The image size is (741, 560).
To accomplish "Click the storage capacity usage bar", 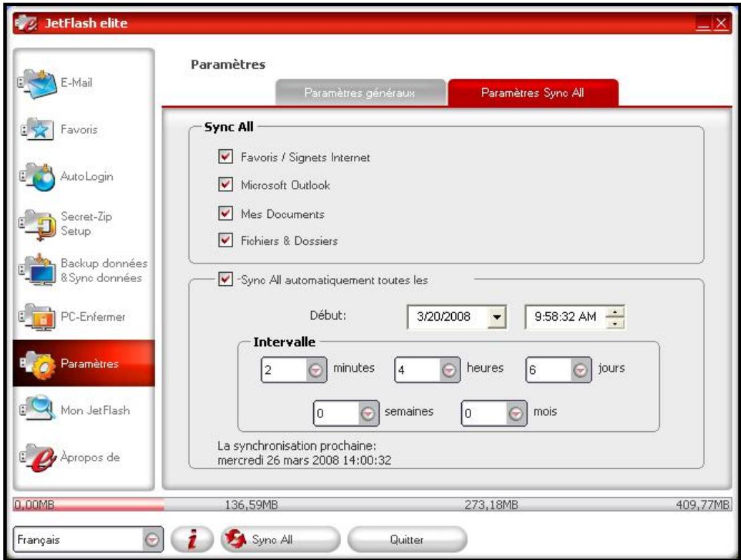I will (x=372, y=505).
